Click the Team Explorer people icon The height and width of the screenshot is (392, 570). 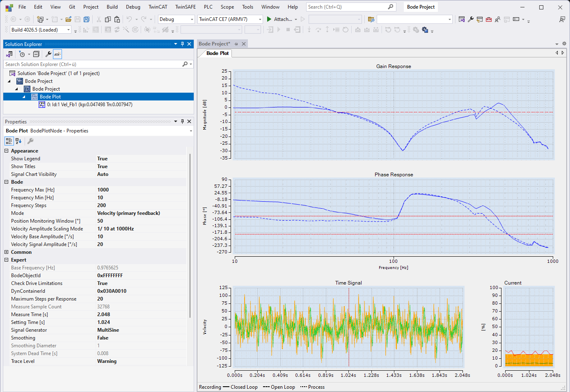point(497,19)
